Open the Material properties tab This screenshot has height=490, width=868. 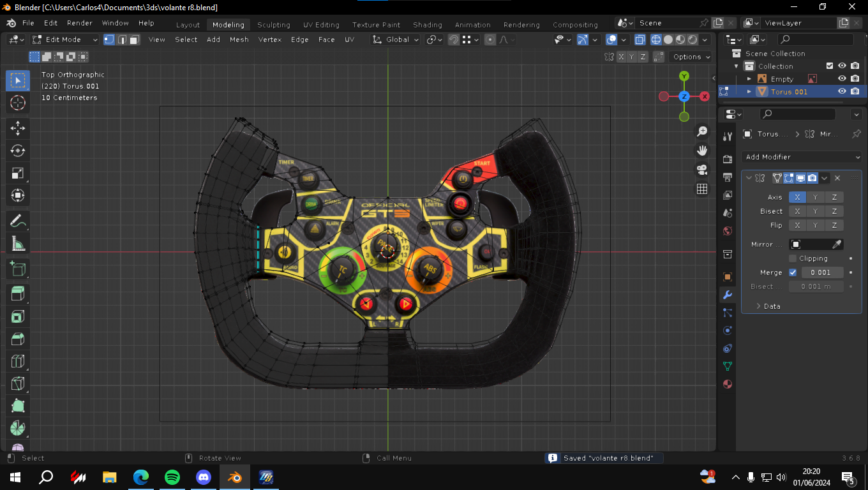[727, 384]
